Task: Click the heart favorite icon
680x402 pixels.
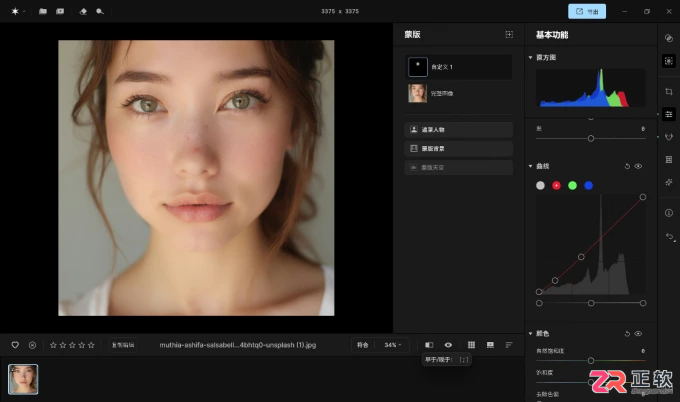Action: click(x=15, y=345)
